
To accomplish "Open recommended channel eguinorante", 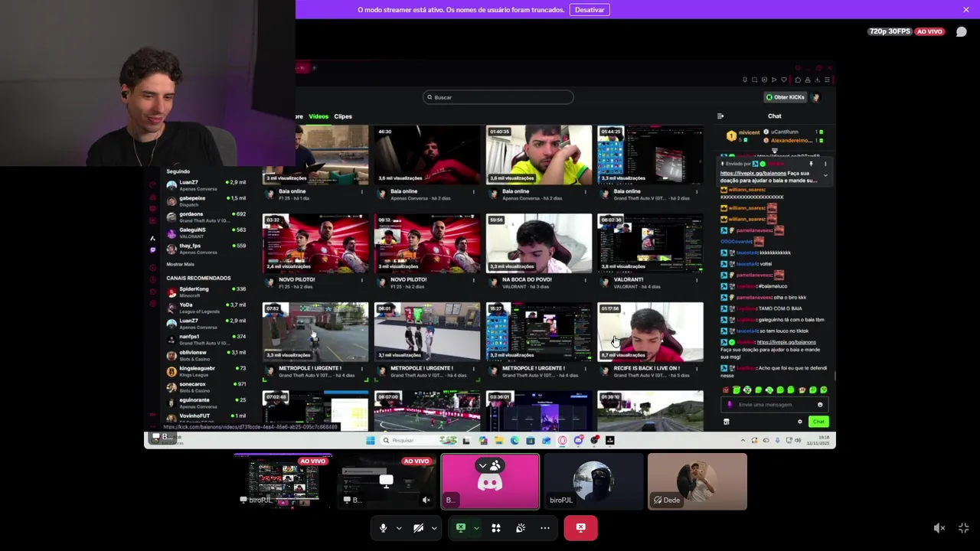I will [x=207, y=402].
